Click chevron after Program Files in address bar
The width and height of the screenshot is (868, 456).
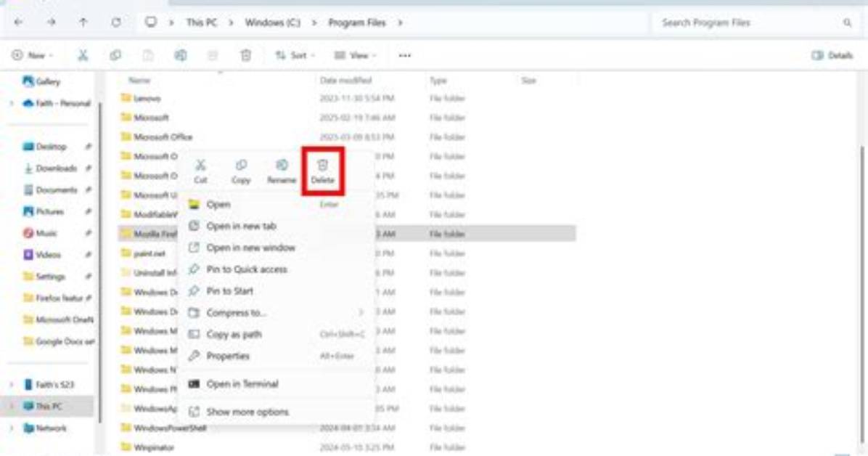(x=400, y=23)
